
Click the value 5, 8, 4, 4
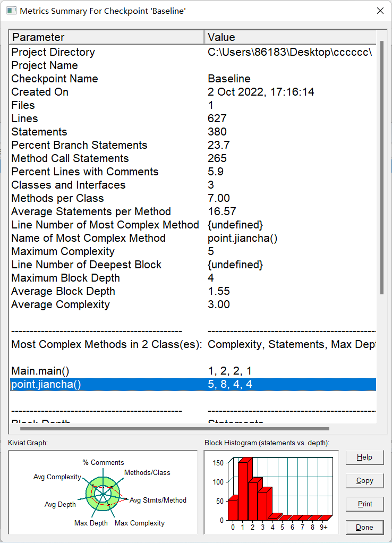(x=230, y=384)
